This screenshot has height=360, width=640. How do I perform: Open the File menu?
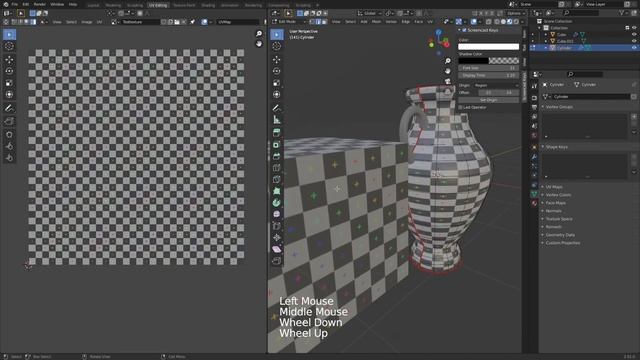pyautogui.click(x=15, y=4)
